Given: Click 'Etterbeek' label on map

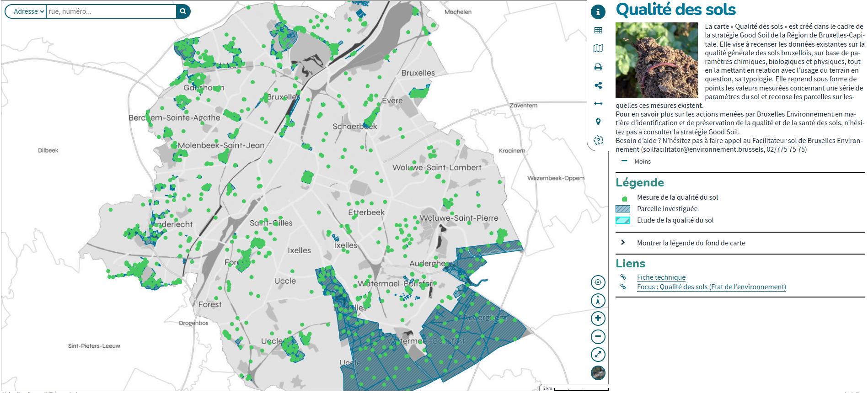Looking at the screenshot, I should (366, 212).
